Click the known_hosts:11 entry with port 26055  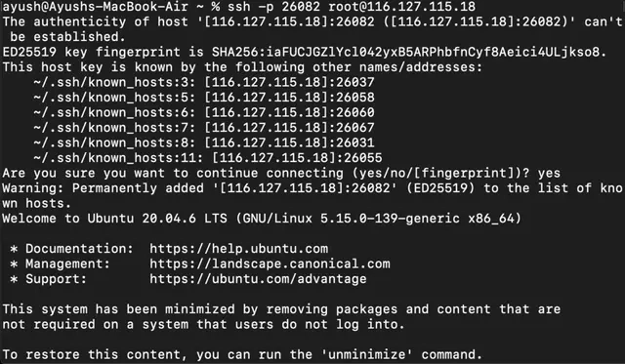click(208, 158)
